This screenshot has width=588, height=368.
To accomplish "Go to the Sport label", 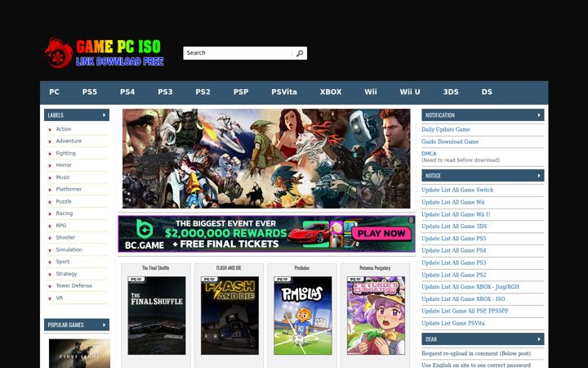I will [x=63, y=262].
